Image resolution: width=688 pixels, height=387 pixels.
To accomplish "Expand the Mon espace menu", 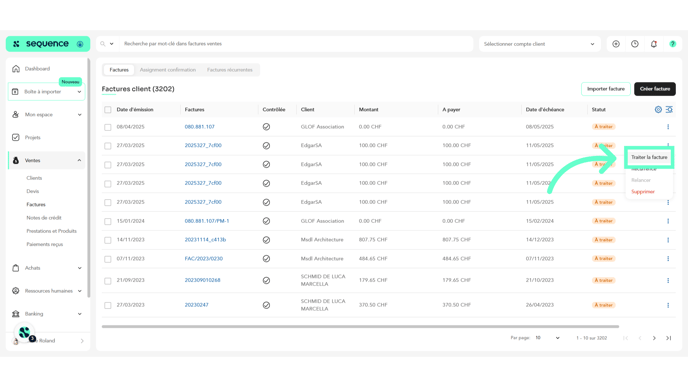I will (47, 115).
